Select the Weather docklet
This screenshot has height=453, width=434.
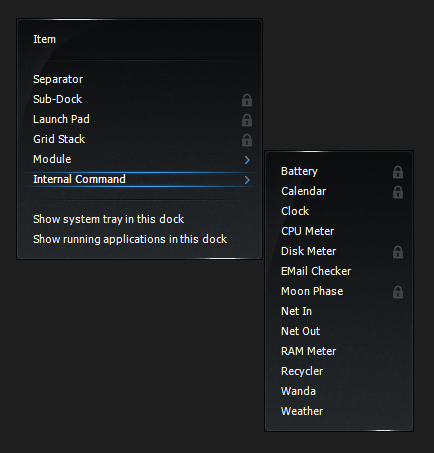pos(339,411)
